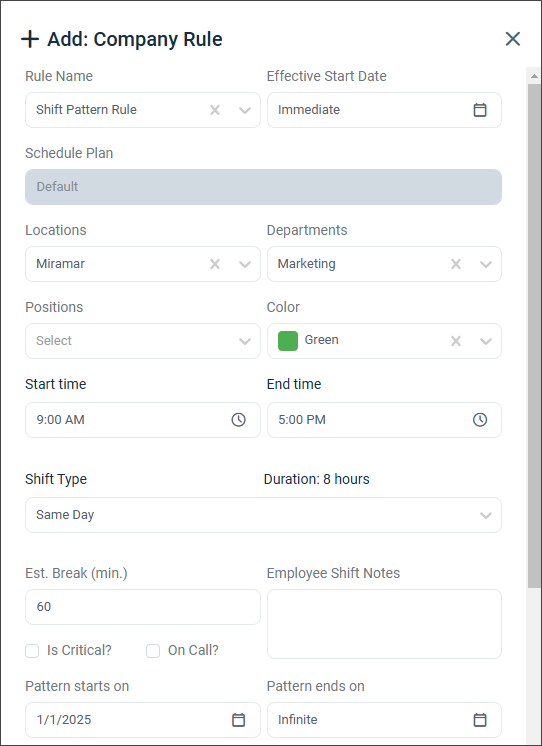Clear the Miramar location selection

coord(215,264)
